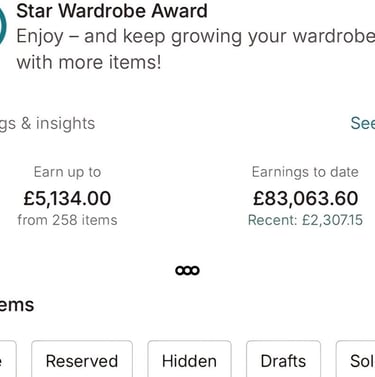Select the first carousel pagination dot
The width and height of the screenshot is (375, 377).
click(180, 270)
